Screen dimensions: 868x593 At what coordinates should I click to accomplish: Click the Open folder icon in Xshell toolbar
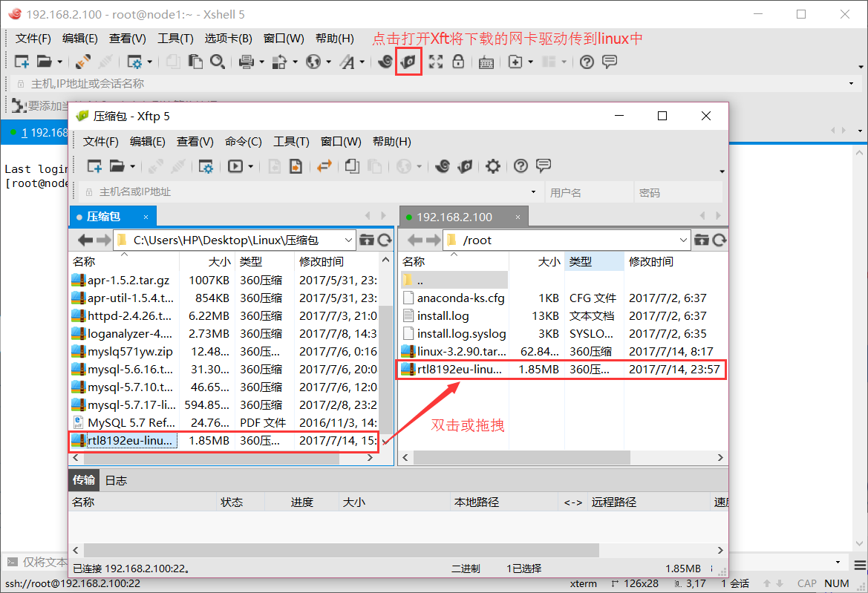44,62
